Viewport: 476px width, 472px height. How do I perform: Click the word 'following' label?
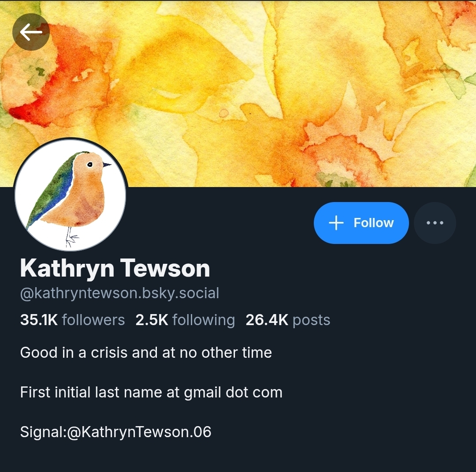[x=204, y=320]
